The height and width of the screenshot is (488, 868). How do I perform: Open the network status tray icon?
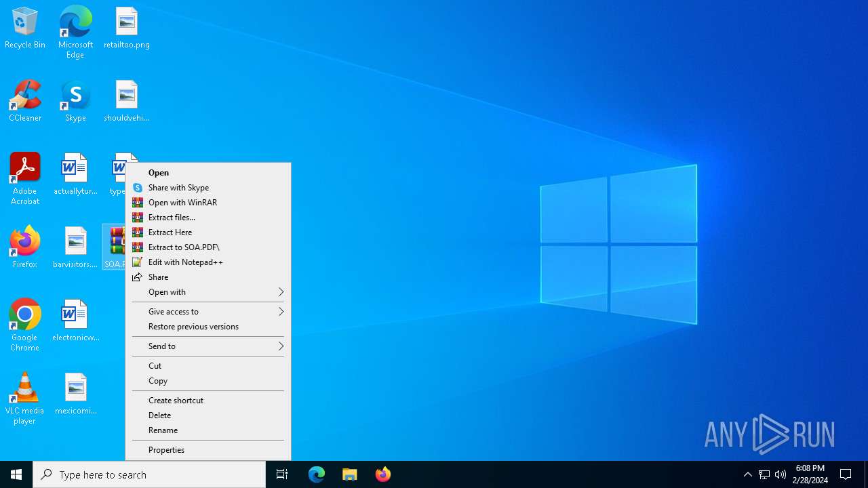point(764,474)
